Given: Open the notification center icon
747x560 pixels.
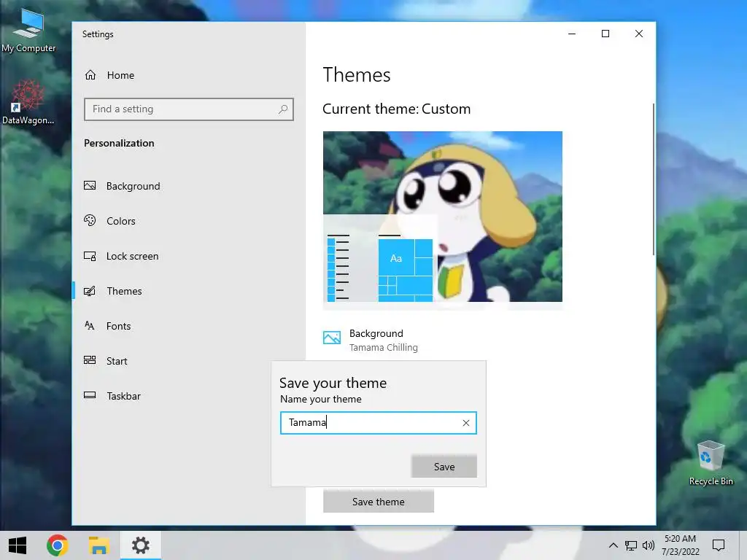Looking at the screenshot, I should point(719,545).
